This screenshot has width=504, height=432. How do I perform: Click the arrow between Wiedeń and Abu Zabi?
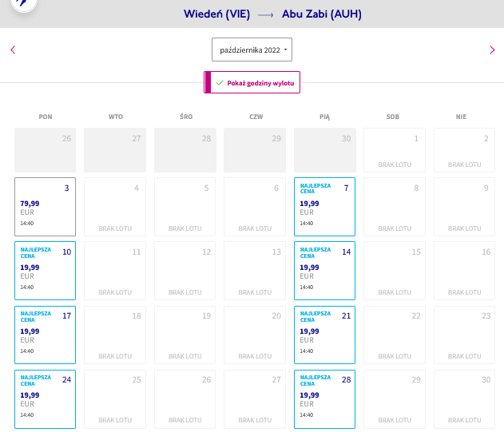[x=265, y=15]
